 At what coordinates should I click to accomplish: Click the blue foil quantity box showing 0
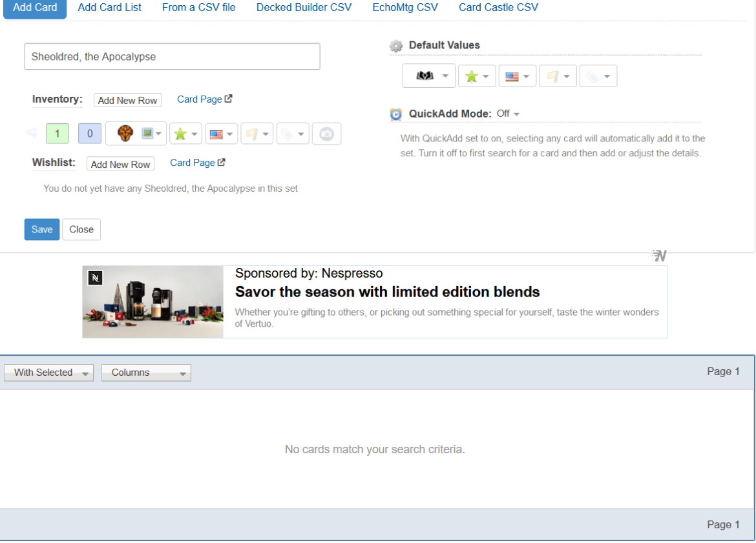click(90, 134)
